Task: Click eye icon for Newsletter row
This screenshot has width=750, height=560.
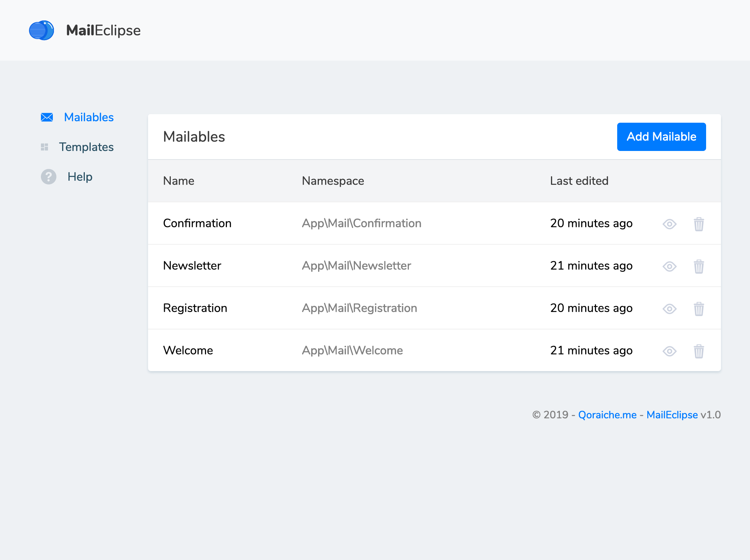Action: [x=669, y=266]
